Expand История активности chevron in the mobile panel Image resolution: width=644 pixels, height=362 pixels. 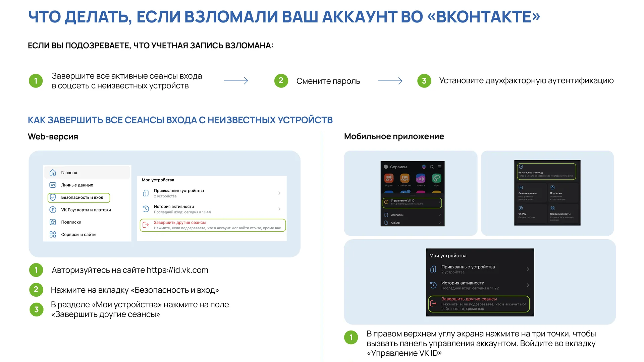pos(528,285)
